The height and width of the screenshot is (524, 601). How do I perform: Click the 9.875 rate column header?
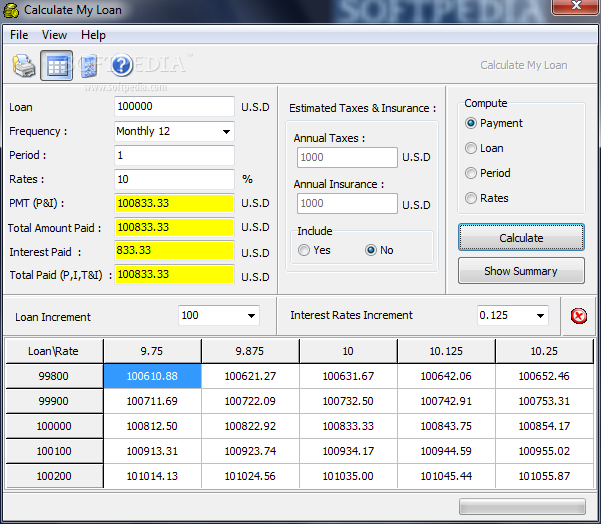click(250, 351)
